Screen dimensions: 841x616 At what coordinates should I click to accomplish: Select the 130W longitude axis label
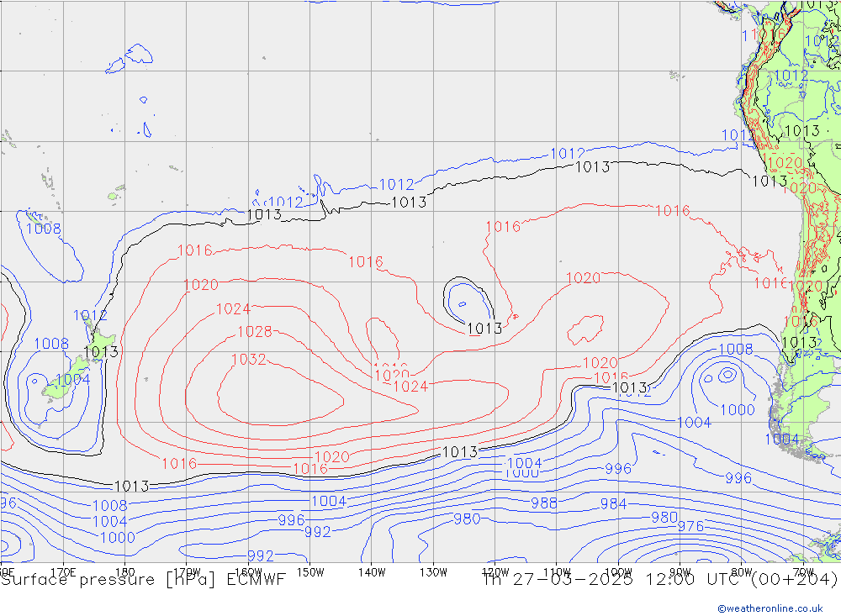[x=433, y=572]
